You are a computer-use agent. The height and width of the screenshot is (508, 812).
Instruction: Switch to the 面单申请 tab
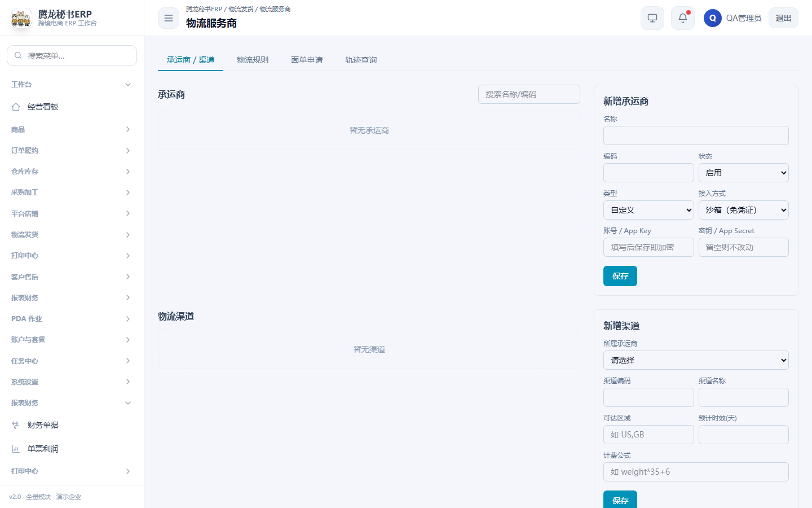point(307,60)
